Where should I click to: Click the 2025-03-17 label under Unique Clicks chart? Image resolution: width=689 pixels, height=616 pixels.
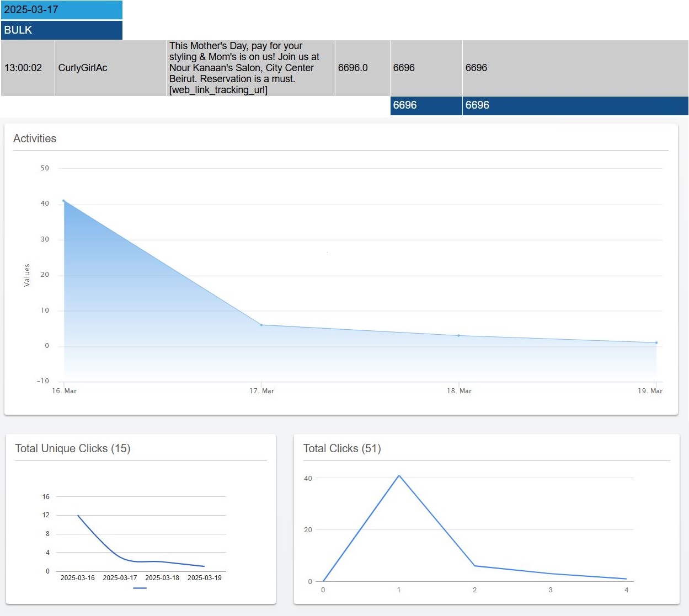[120, 578]
